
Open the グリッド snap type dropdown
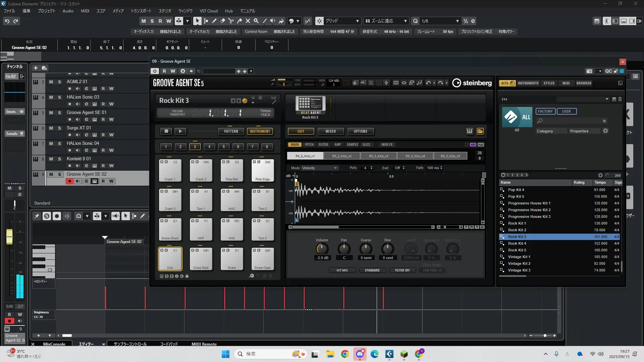click(x=357, y=21)
